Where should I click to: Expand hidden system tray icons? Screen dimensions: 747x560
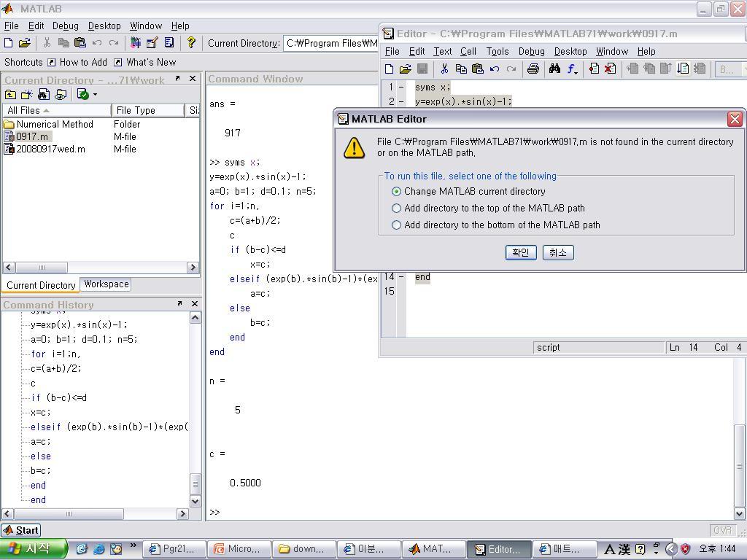coord(671,549)
